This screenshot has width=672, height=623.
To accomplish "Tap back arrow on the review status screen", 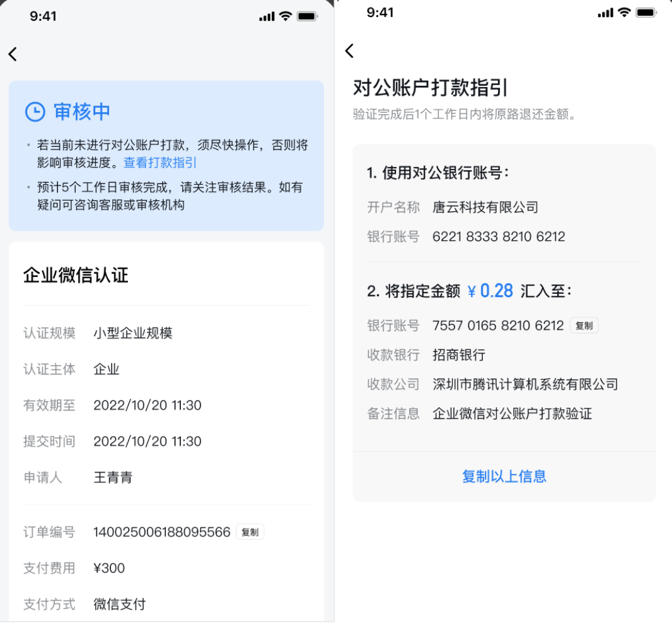I will 13,54.
